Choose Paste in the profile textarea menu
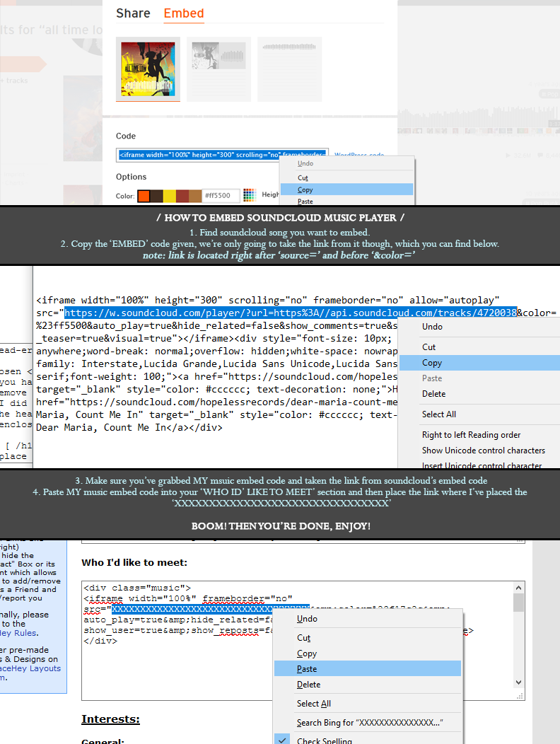The height and width of the screenshot is (744, 560). [x=368, y=668]
